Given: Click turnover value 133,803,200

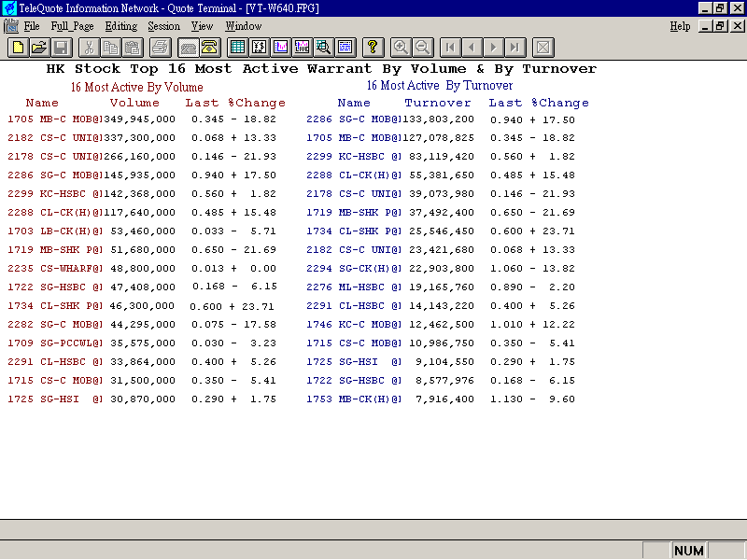Looking at the screenshot, I should click(438, 119).
